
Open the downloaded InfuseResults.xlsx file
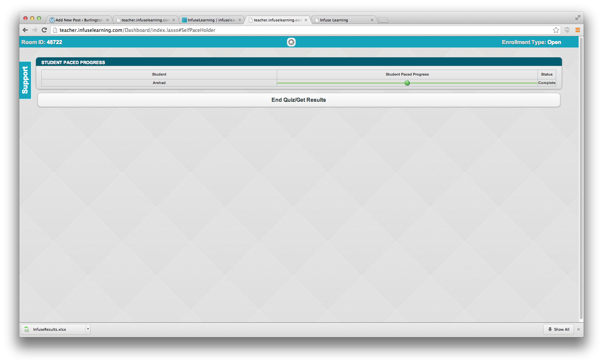click(50, 329)
